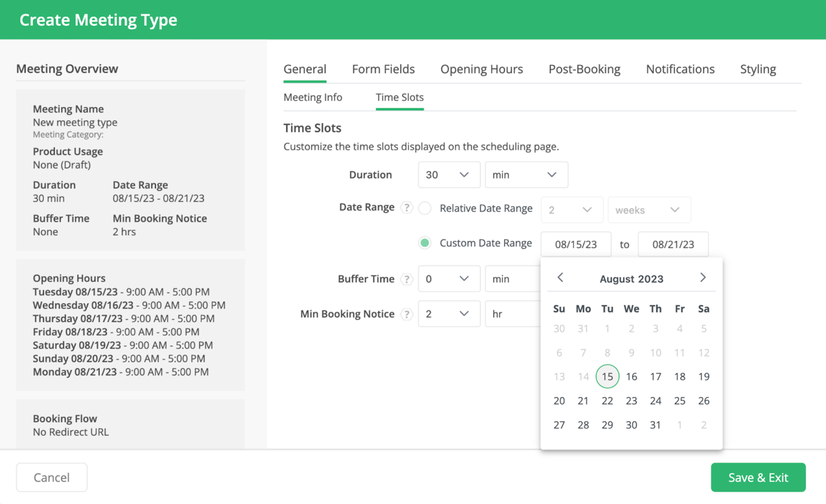This screenshot has height=504, width=826.
Task: Expand the Buffer Time value dropdown
Action: tap(449, 279)
